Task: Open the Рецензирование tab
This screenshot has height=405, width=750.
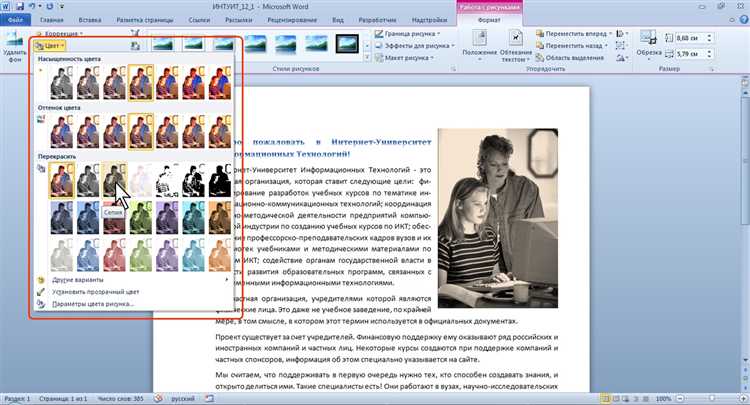Action: pyautogui.click(x=292, y=20)
